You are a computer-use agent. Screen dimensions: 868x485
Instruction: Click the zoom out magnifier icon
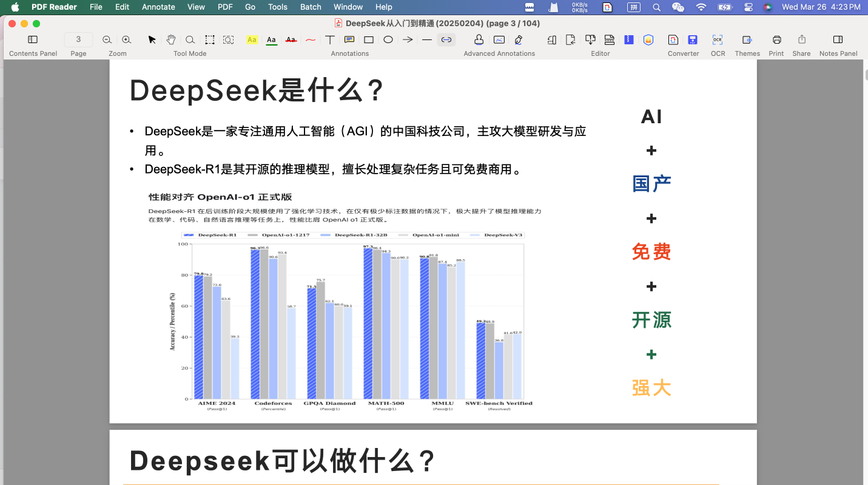point(107,39)
